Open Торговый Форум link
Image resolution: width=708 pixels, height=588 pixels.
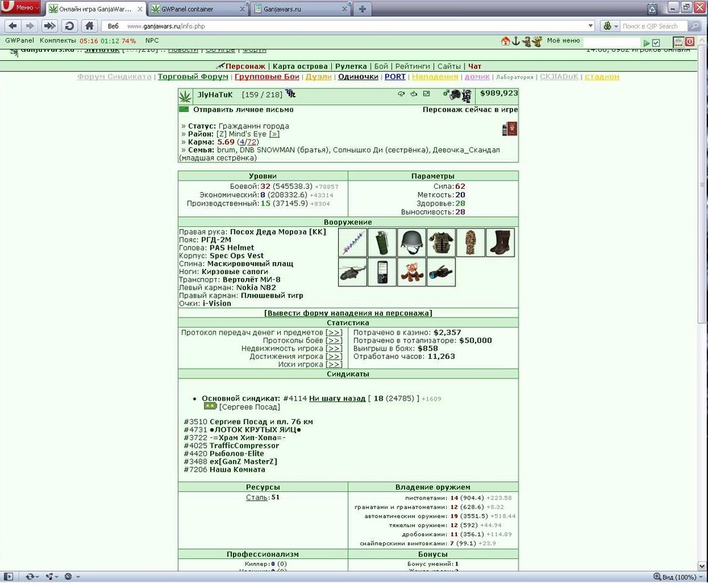[193, 77]
